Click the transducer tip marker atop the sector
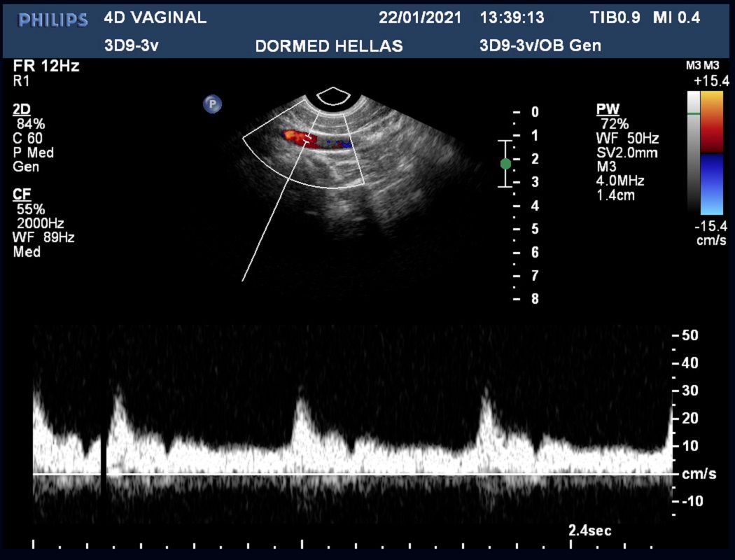The image size is (735, 560). pos(333,96)
